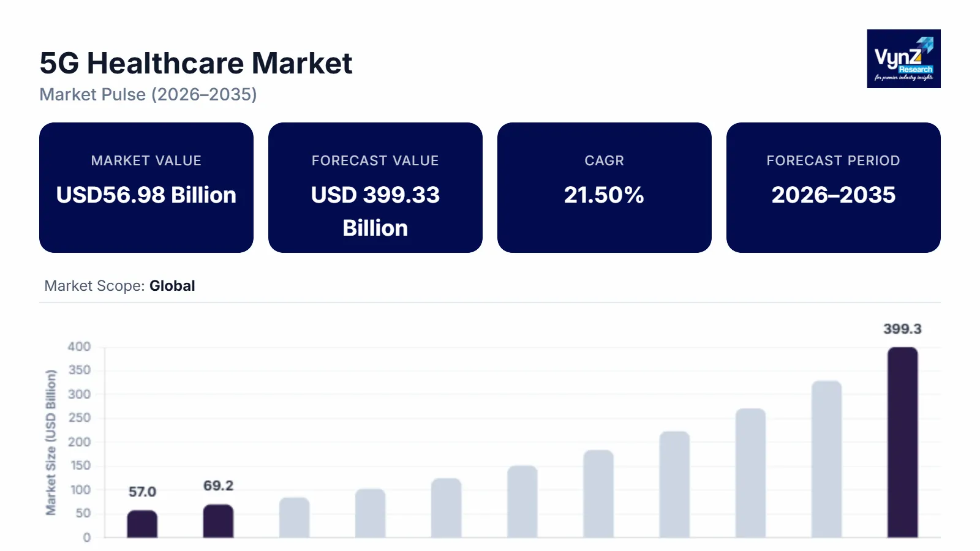Open the Forecast Value card
This screenshot has height=551, width=980.
point(375,187)
